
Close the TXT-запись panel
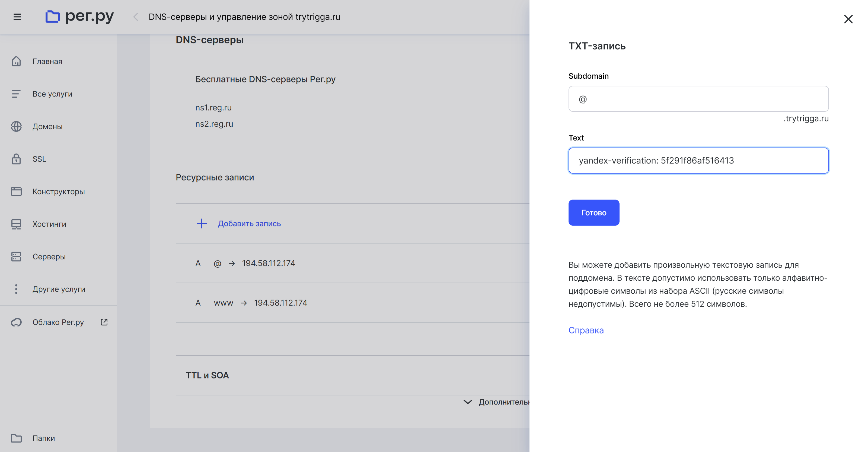[848, 19]
